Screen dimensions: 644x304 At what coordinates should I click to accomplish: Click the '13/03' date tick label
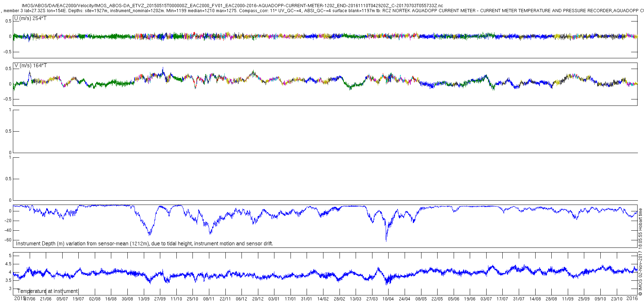356,299
